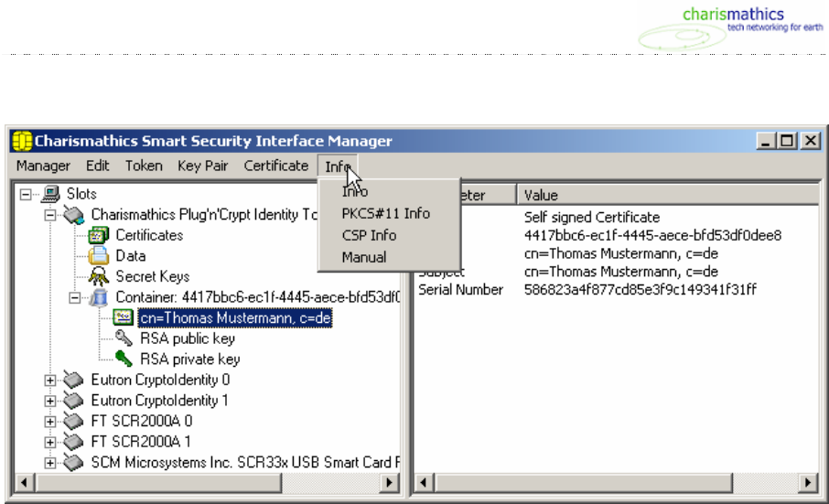Open the Manager menu
Viewport: 829px width, 504px height.
43,166
